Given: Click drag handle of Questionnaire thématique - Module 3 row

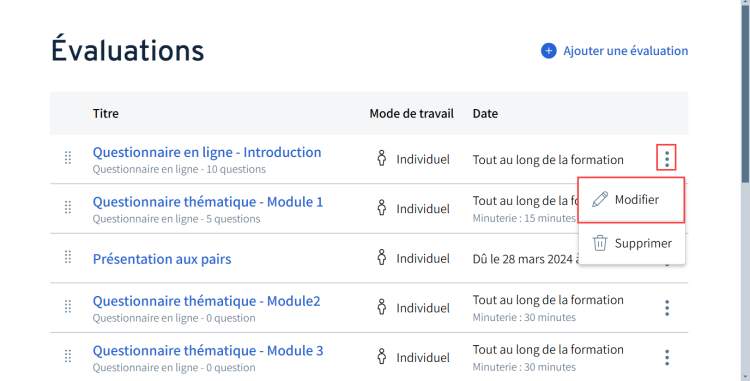Looking at the screenshot, I should coord(68,356).
